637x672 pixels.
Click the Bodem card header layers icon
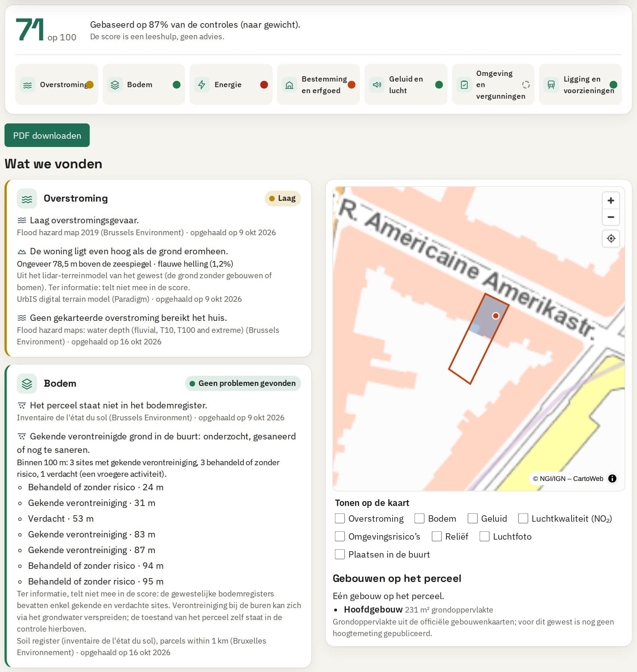click(x=27, y=384)
